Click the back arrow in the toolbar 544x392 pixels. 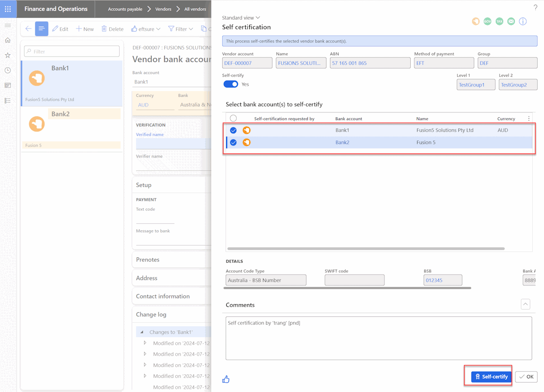[x=28, y=29]
